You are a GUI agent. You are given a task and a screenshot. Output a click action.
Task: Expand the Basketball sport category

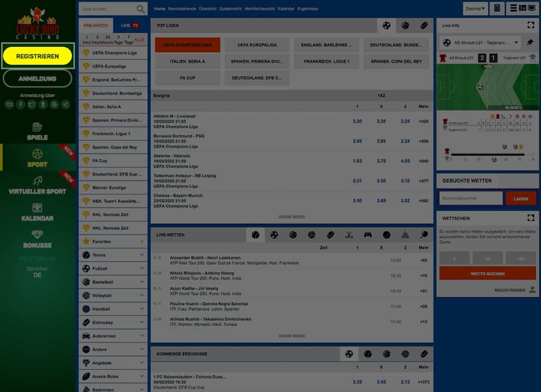coord(113,282)
